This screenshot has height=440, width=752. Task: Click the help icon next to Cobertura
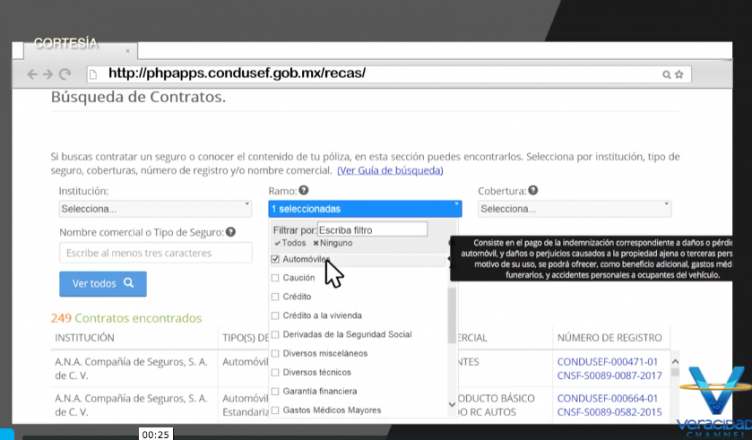(533, 190)
